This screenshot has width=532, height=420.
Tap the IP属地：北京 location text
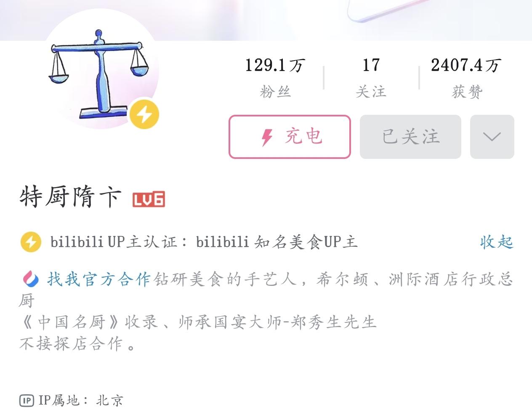coord(80,400)
